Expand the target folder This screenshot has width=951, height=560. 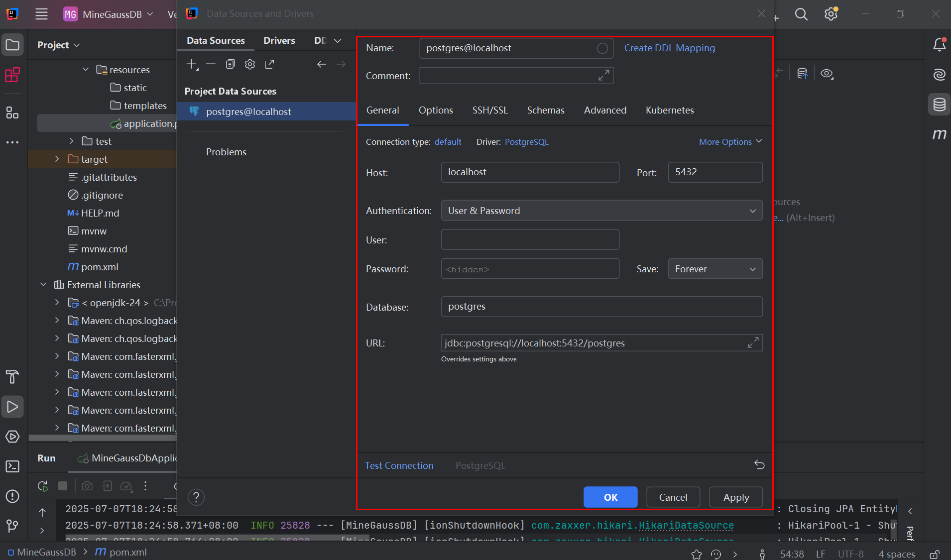tap(57, 159)
